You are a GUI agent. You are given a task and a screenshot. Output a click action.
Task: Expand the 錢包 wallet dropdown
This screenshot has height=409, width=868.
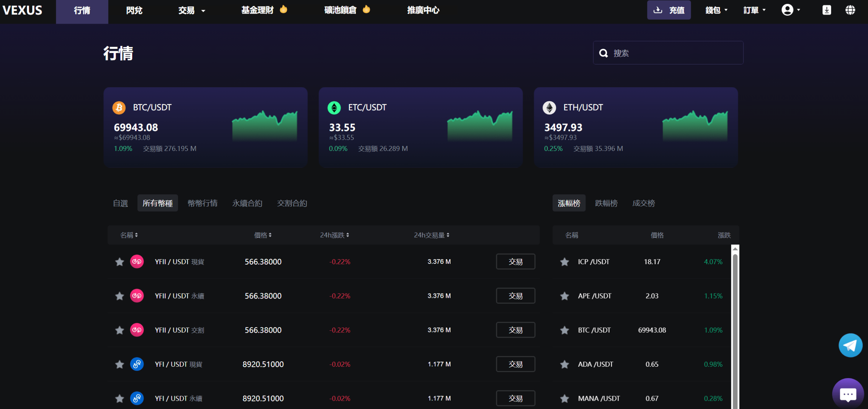coord(716,10)
